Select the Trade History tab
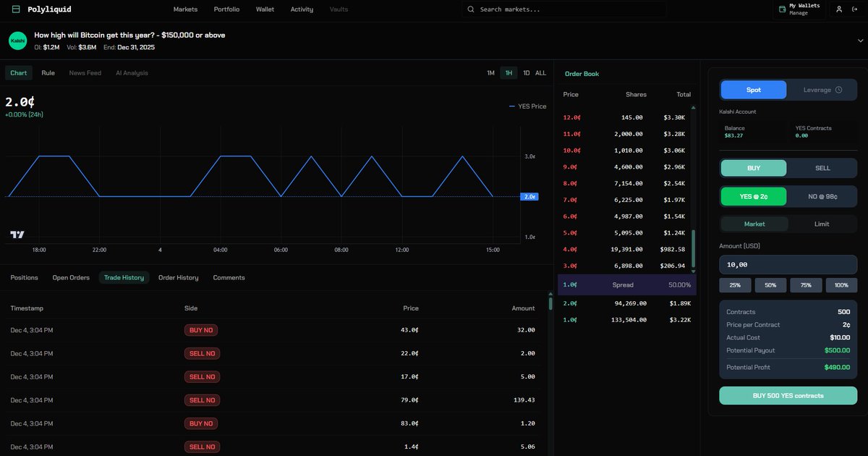The width and height of the screenshot is (868, 456). [124, 278]
